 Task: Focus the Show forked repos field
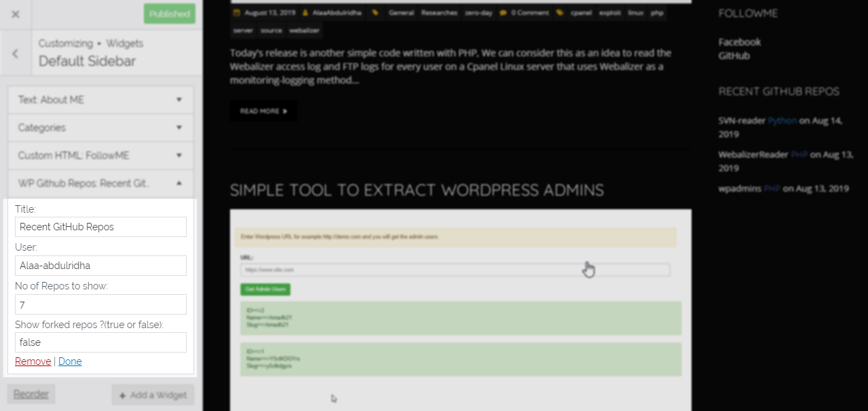100,342
